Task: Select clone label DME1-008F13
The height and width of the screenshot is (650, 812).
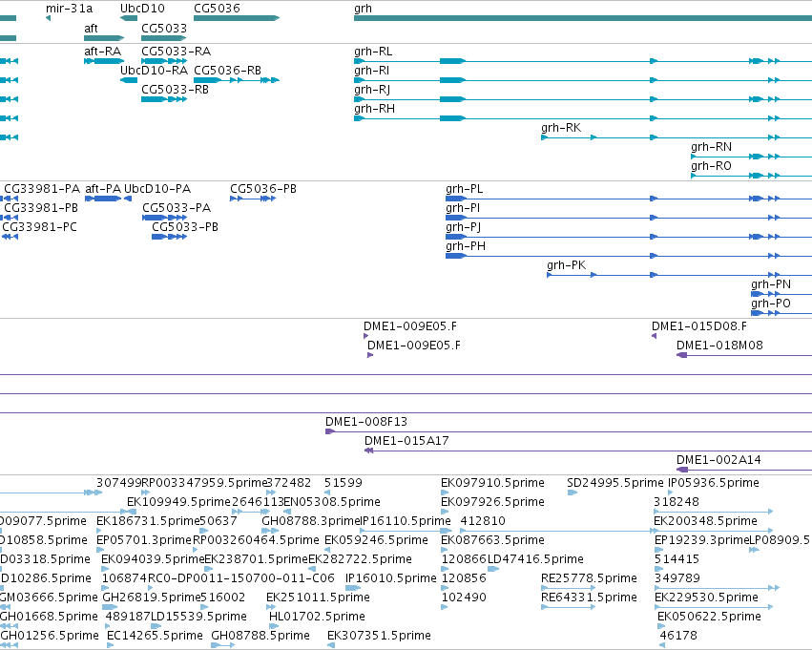Action: tap(366, 422)
